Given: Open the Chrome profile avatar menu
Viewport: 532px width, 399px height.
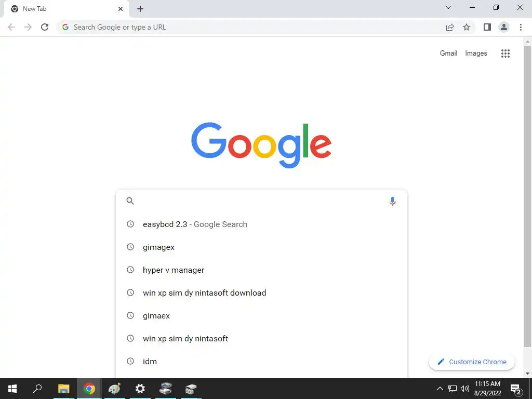Looking at the screenshot, I should (504, 27).
